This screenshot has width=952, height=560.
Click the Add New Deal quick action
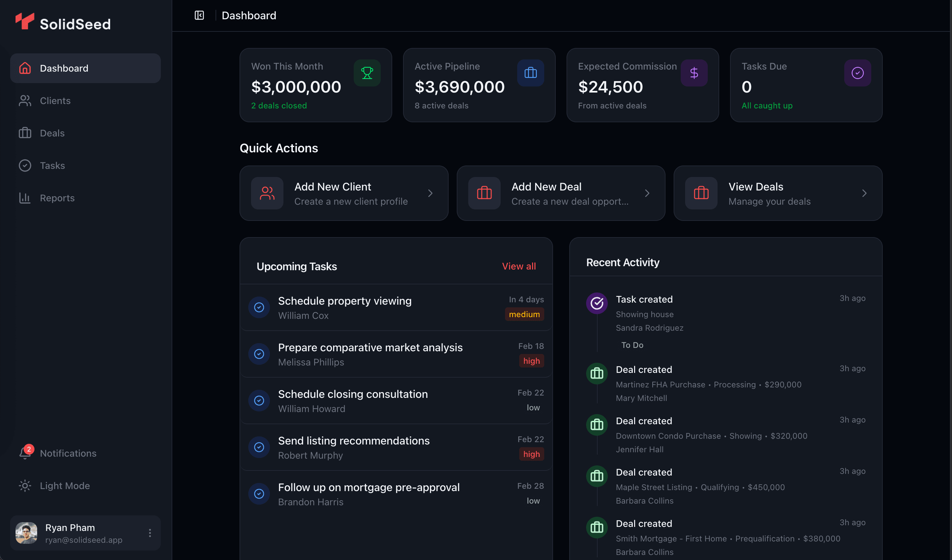pos(560,193)
